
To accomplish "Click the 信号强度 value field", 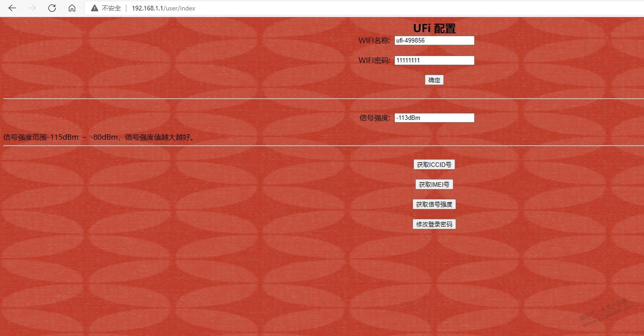I will pos(434,118).
